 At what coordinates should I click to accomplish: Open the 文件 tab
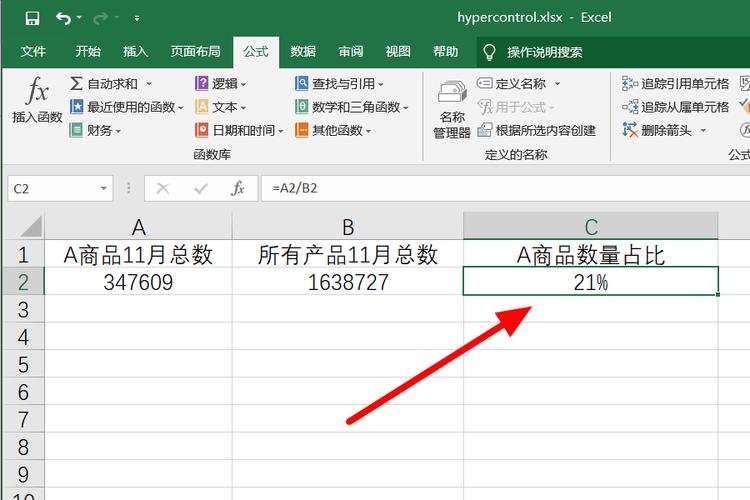[33, 51]
